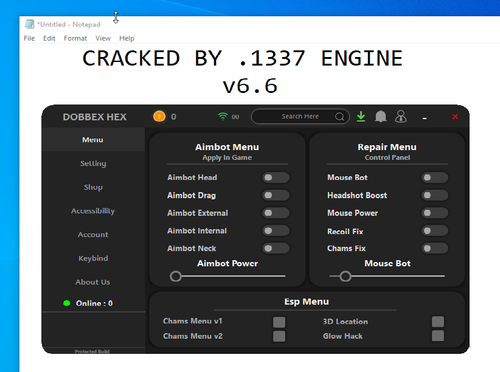500x372 pixels.
Task: Click the Notepad app icon in title bar
Action: click(29, 24)
